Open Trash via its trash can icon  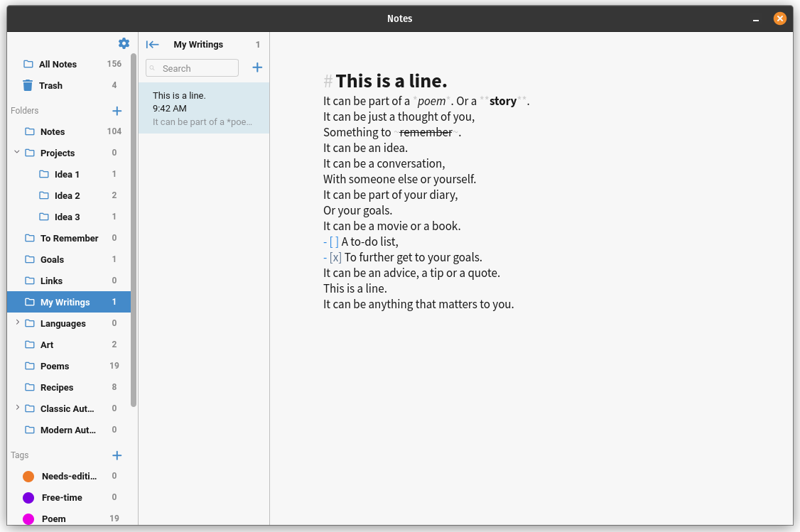(x=27, y=85)
